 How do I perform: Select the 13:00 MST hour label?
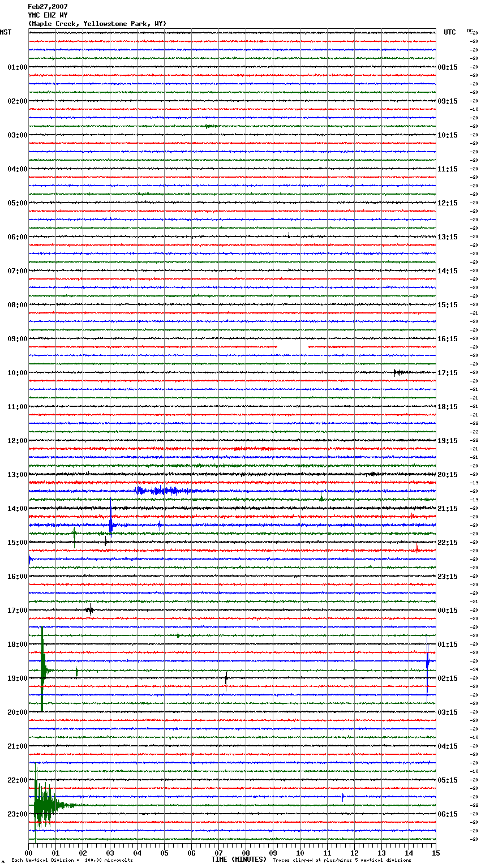18,475
